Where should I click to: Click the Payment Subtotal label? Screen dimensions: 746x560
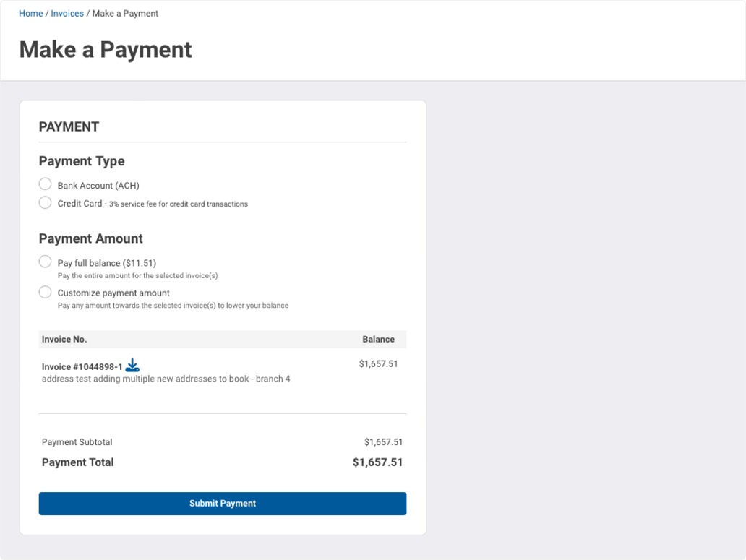pos(77,441)
